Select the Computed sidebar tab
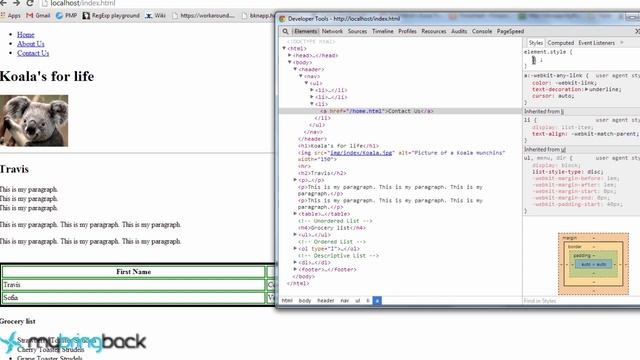 [560, 43]
